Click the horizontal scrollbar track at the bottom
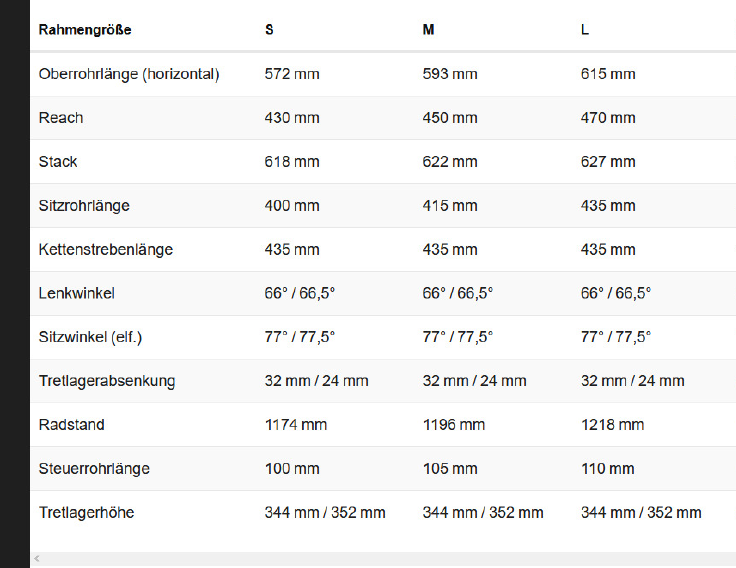 coord(383,559)
